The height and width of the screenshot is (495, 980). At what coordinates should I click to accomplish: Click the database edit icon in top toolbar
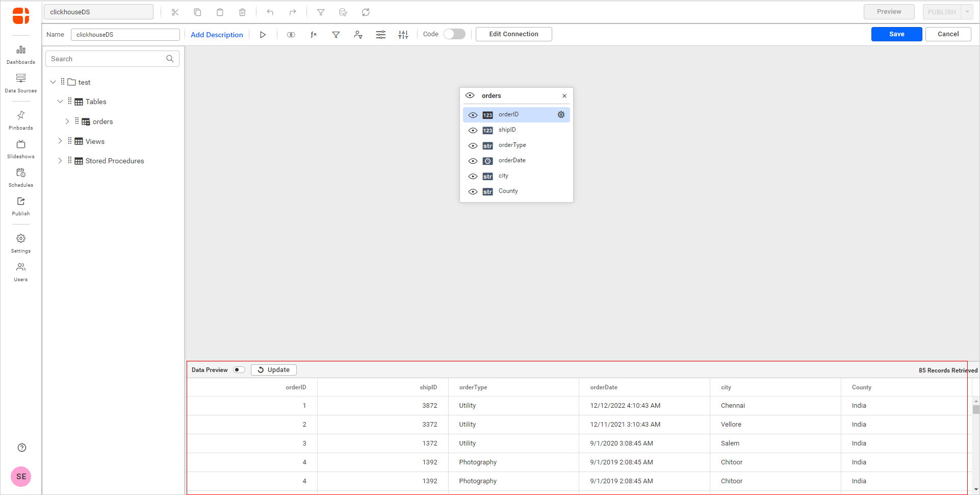point(343,12)
